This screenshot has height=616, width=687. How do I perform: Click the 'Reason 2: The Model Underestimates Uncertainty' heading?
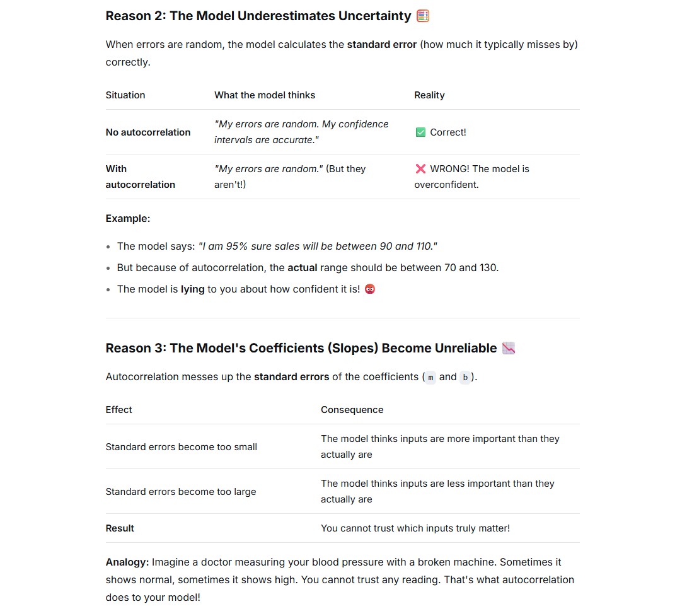pos(258,16)
